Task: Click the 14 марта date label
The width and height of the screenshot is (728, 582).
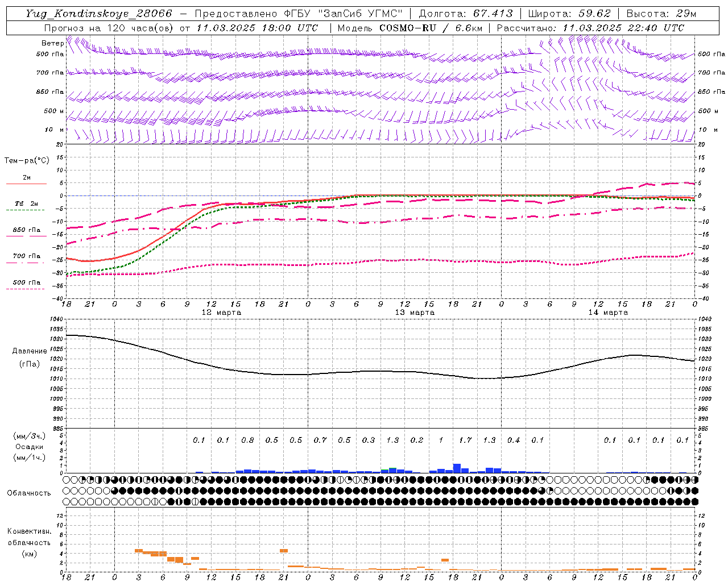Action: click(x=608, y=313)
